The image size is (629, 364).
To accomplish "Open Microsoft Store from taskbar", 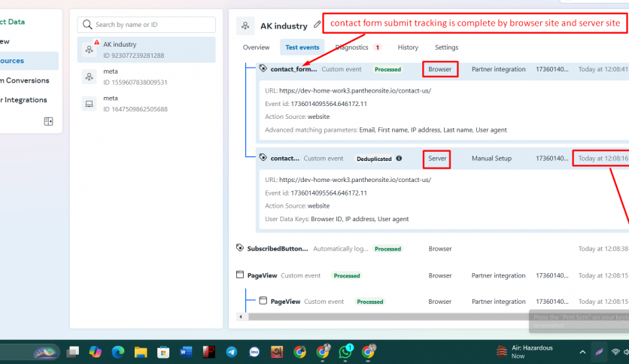I will pos(163,352).
